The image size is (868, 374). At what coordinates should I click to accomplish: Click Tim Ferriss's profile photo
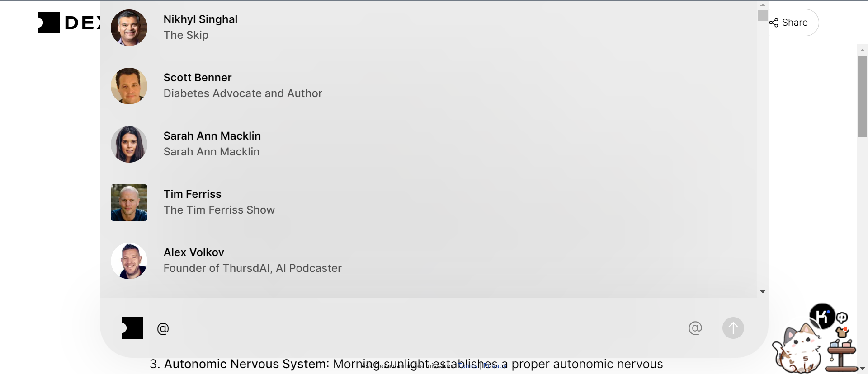tap(129, 202)
